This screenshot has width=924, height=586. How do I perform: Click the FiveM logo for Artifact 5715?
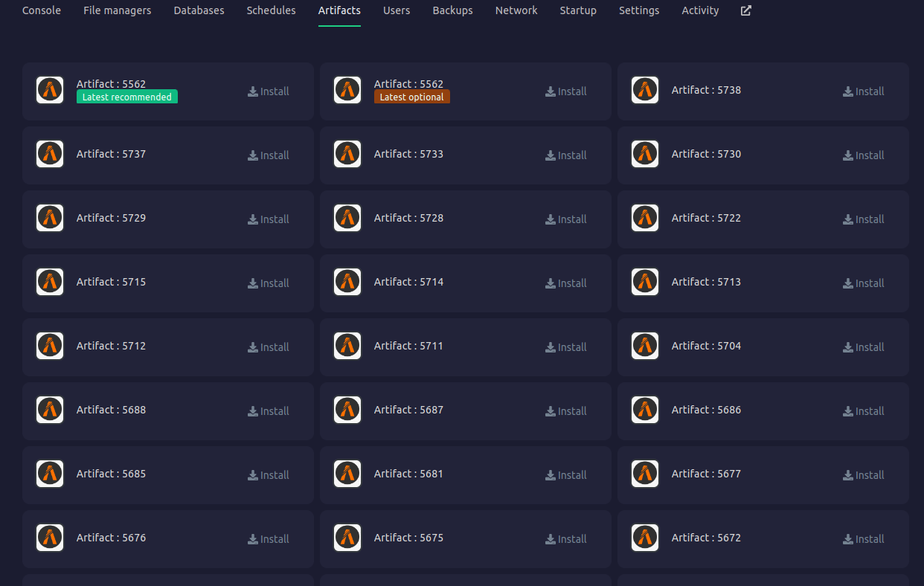tap(50, 282)
